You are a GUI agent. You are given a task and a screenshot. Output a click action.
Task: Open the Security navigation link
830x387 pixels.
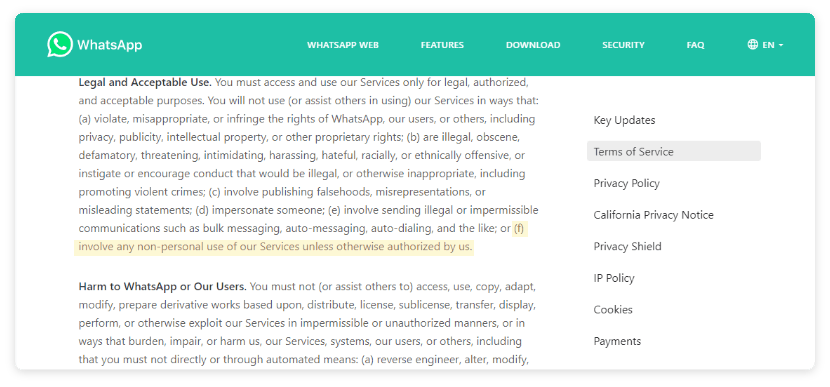tap(623, 45)
